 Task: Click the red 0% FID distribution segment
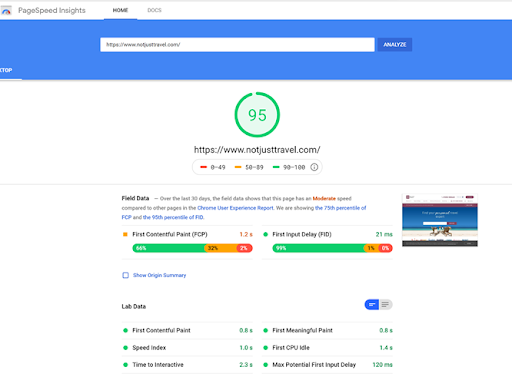pos(386,248)
